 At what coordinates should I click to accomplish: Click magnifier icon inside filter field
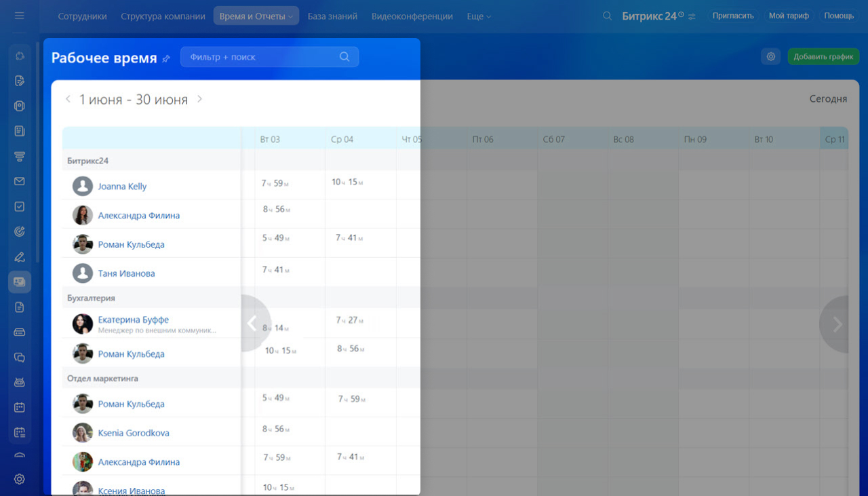[344, 57]
